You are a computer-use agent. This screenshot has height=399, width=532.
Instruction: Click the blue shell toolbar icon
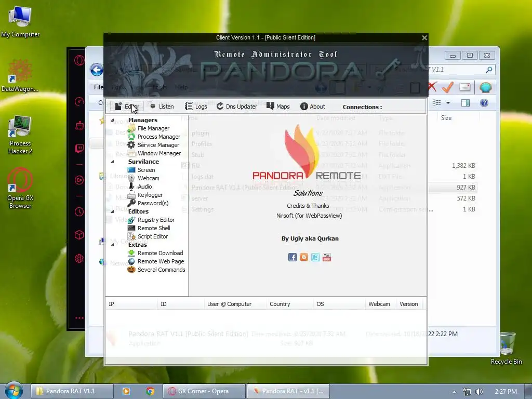[486, 87]
